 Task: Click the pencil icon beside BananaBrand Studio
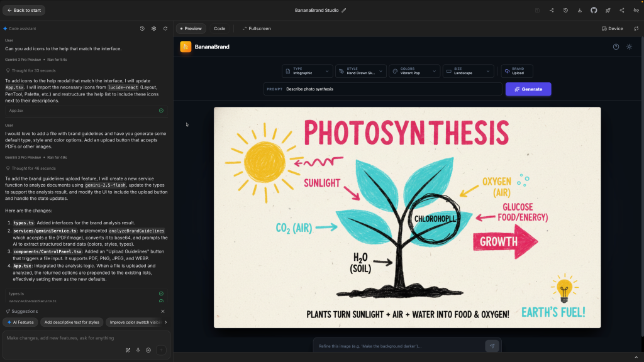click(344, 11)
